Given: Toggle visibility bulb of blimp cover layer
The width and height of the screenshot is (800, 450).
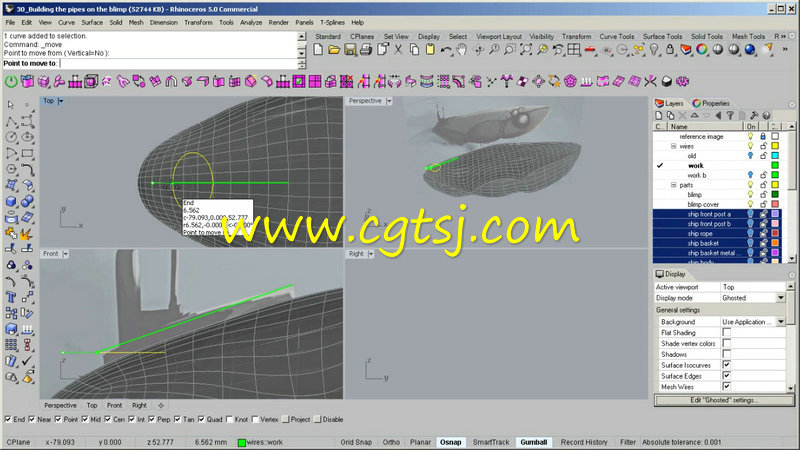Looking at the screenshot, I should tap(751, 204).
